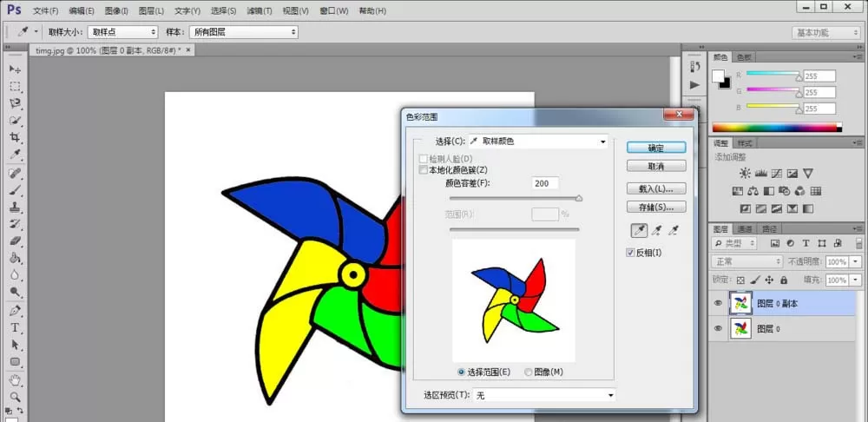This screenshot has width=868, height=422.
Task: Select the Eyedropper tool in the toolbox
Action: click(15, 155)
